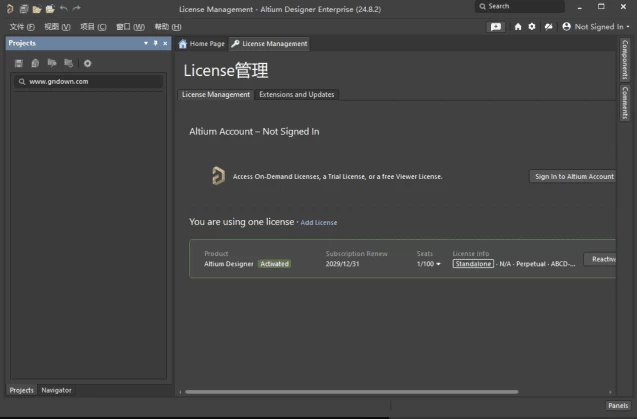Click the Projects panel search field
637x419 pixels.
[x=88, y=82]
